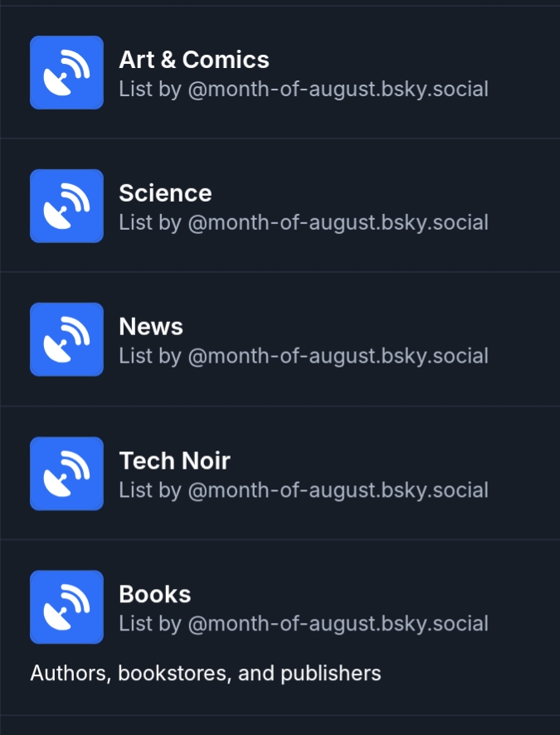Go to the Books list title
The height and width of the screenshot is (735, 560).
(x=155, y=594)
